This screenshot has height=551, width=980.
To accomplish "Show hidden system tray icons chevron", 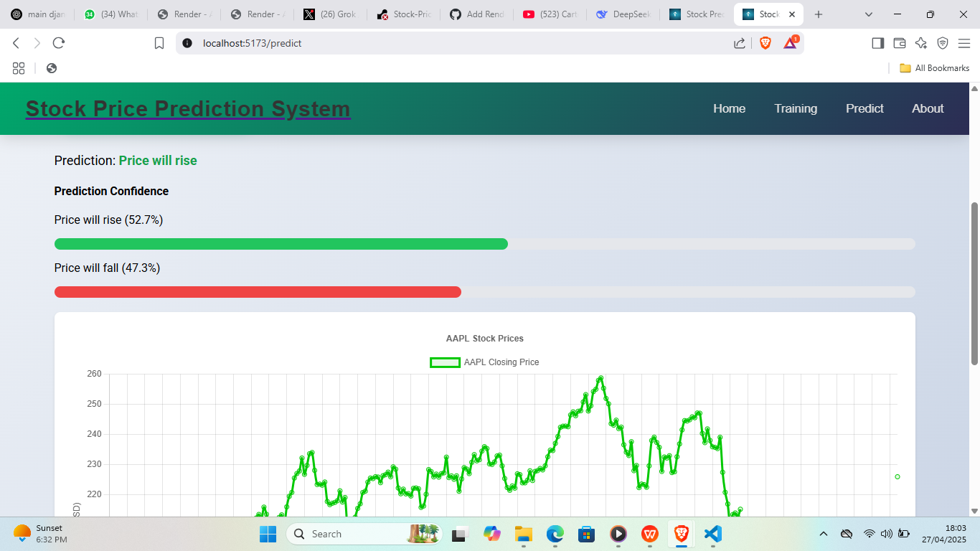I will [824, 534].
